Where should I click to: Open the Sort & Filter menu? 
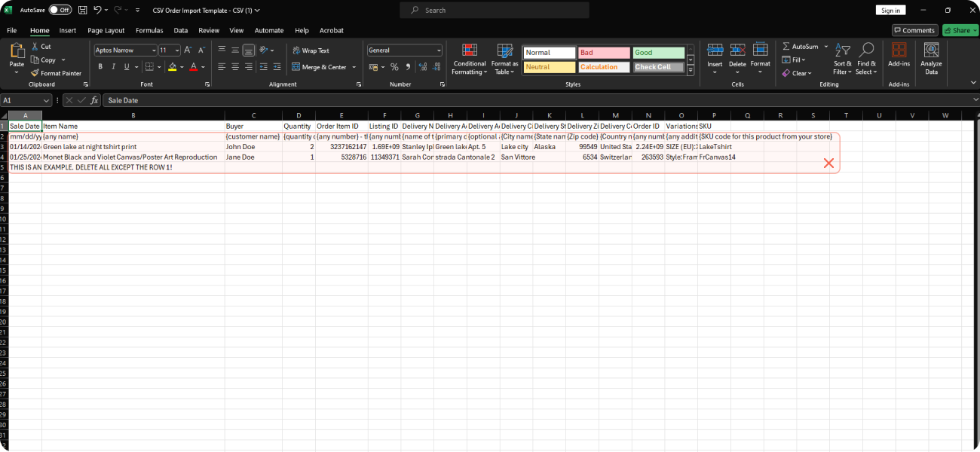click(842, 59)
